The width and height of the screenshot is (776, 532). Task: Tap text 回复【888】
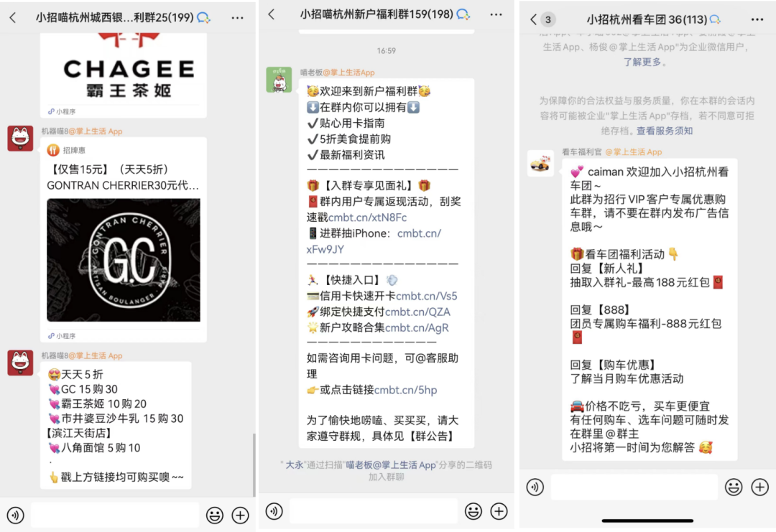tap(602, 310)
